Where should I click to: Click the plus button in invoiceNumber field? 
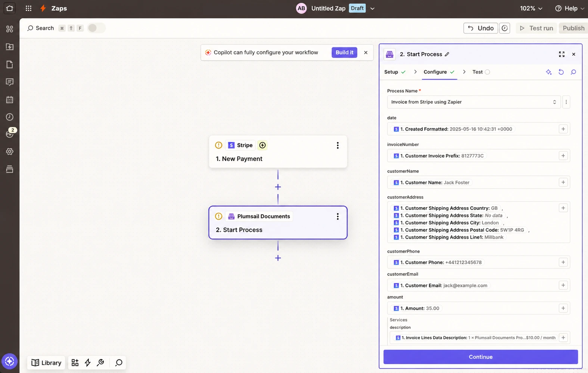click(563, 156)
